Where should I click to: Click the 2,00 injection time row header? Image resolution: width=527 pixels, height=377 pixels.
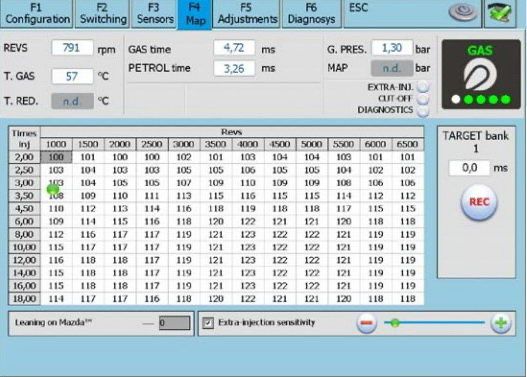click(24, 157)
